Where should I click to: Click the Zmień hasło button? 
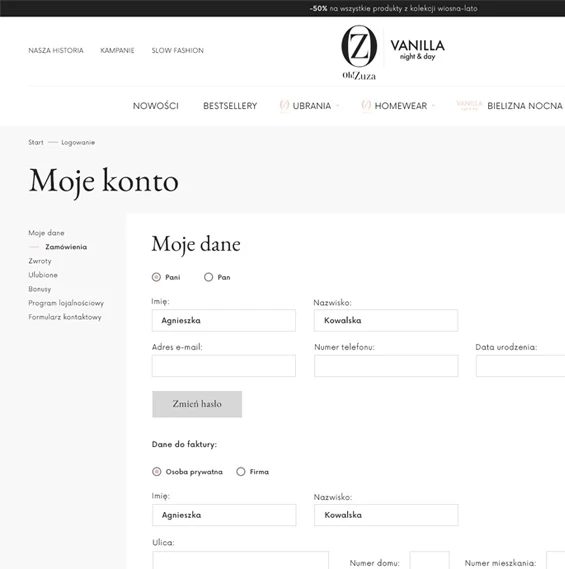(x=197, y=404)
